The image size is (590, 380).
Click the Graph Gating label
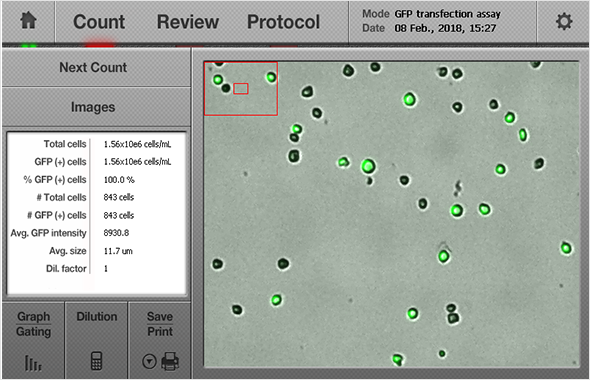tap(33, 324)
